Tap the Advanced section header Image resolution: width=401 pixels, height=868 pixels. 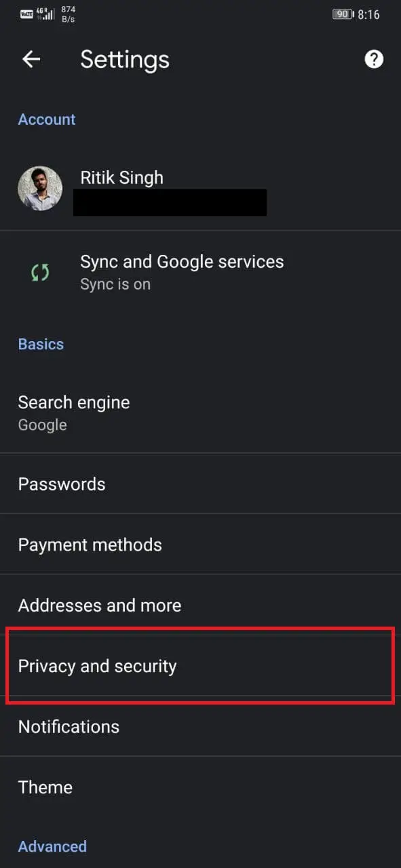pos(52,846)
